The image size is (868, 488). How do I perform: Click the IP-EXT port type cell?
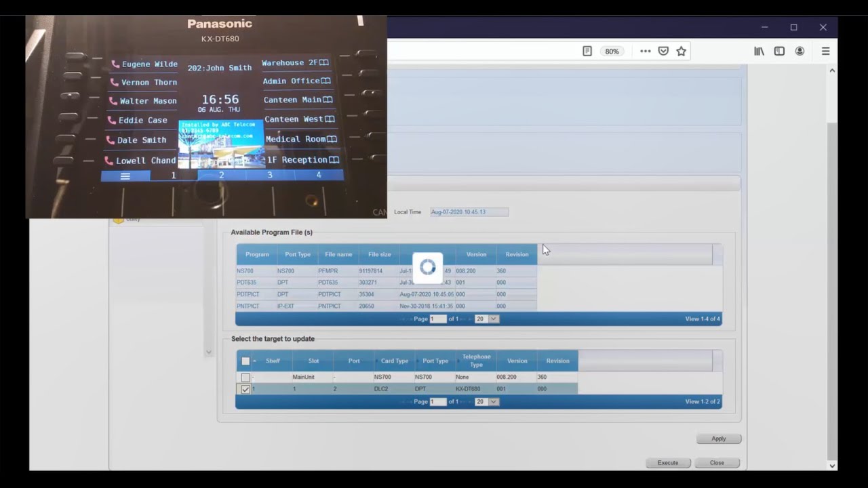(285, 306)
